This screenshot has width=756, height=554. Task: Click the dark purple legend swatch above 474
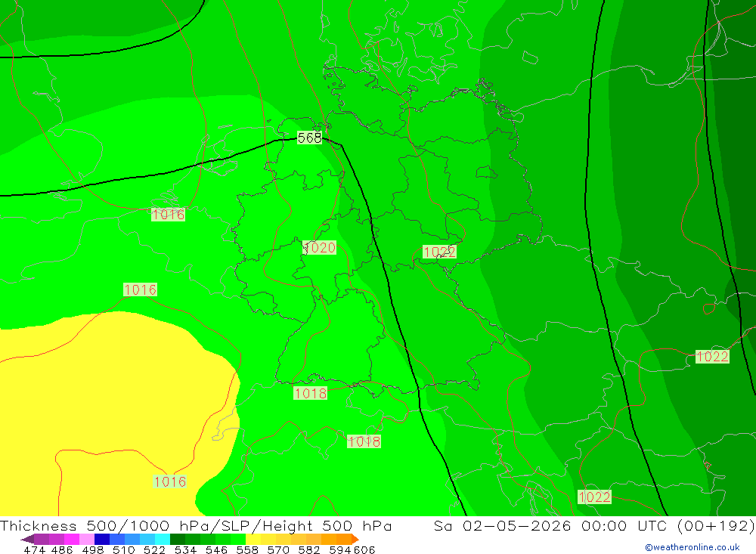42,539
